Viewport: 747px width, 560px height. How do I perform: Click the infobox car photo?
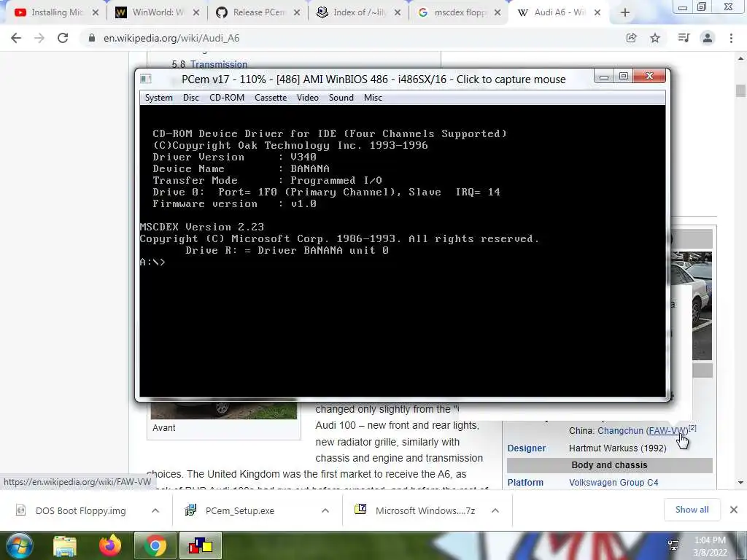(x=692, y=305)
